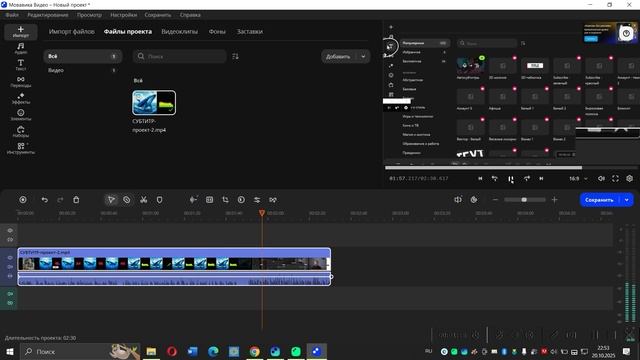Add a marker with the shield icon
Image resolution: width=640 pixels, height=360 pixels.
coord(160,200)
